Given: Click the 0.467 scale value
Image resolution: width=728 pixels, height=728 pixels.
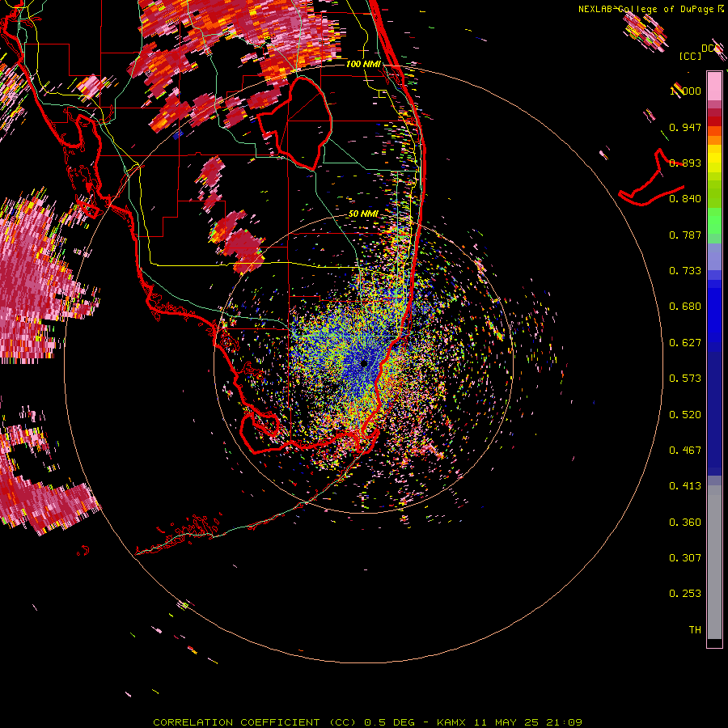Looking at the screenshot, I should pos(685,451).
